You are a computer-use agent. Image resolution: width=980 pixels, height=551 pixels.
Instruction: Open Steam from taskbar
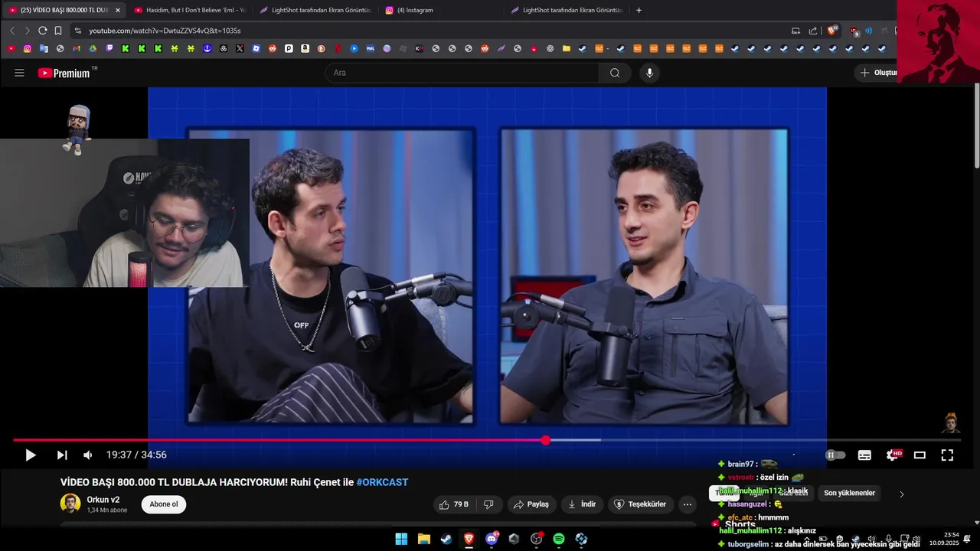[x=446, y=539]
